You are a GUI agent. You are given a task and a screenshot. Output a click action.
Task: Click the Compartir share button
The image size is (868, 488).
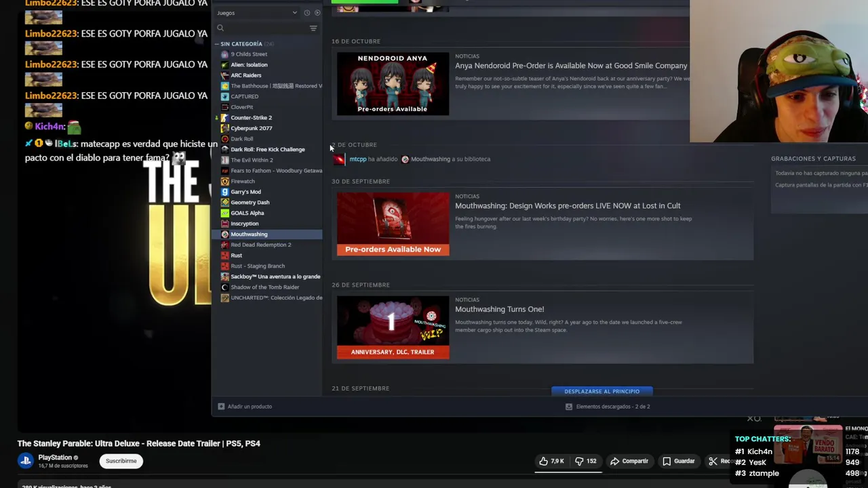(629, 461)
